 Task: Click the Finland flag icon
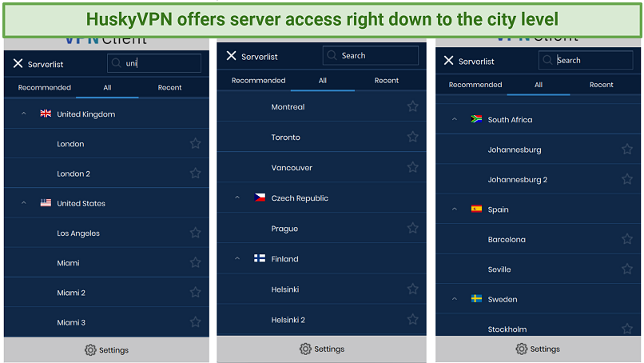tap(260, 258)
